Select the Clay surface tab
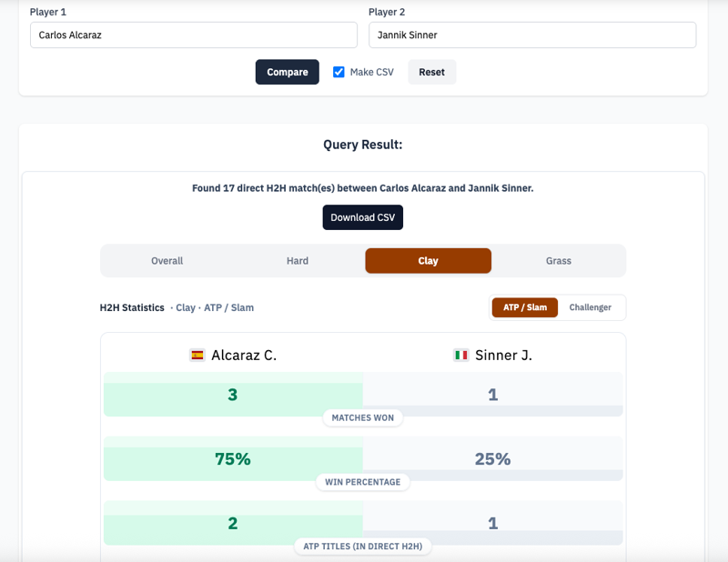The height and width of the screenshot is (562, 728). (428, 261)
